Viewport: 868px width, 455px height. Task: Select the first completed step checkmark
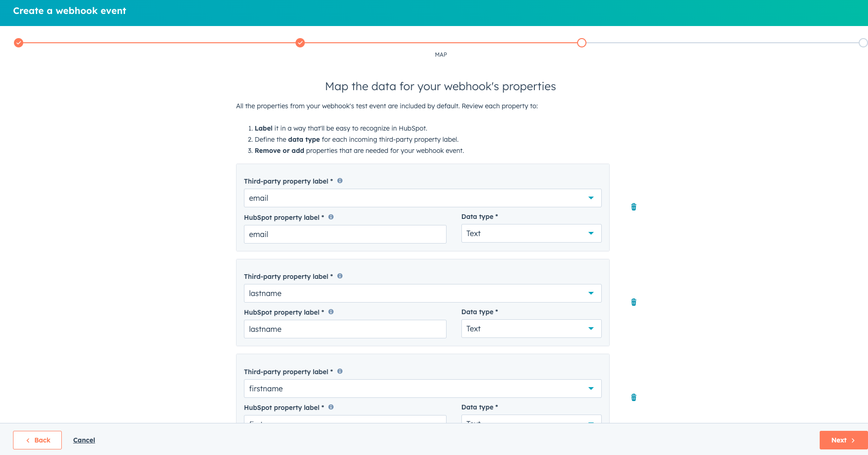(19, 43)
